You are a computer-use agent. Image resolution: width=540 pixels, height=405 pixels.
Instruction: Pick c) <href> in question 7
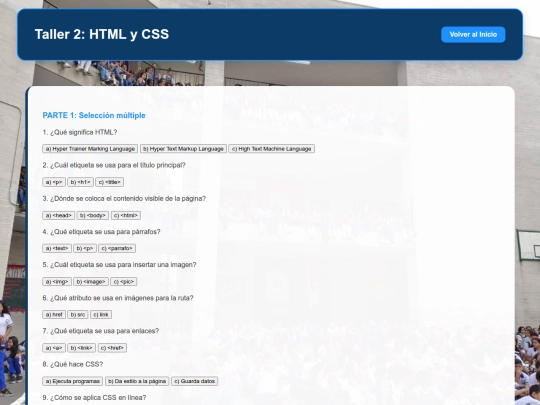coord(112,348)
